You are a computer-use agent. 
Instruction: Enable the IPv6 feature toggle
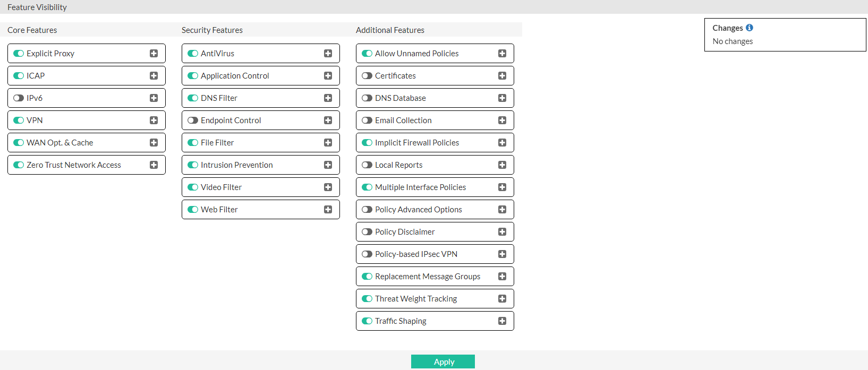click(19, 98)
